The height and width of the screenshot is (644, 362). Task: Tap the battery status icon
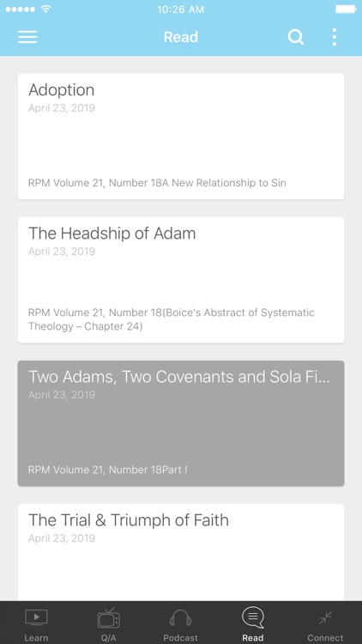click(346, 9)
